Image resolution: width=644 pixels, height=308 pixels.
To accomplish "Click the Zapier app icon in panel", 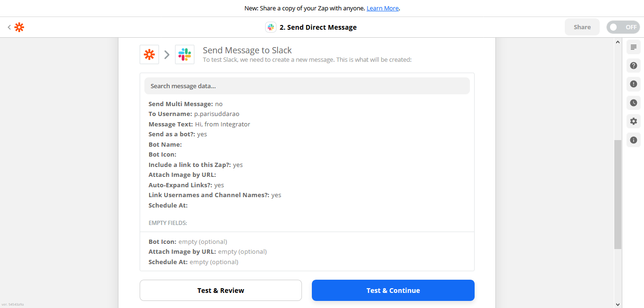I will coord(149,55).
